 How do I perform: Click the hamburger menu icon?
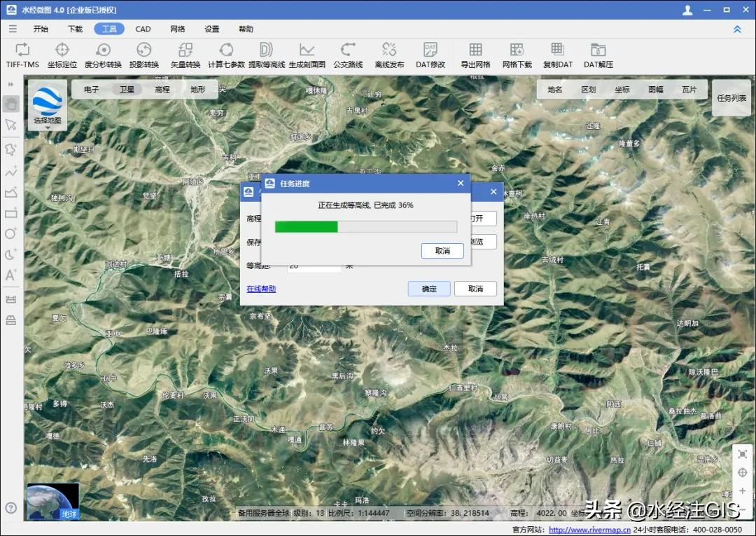(x=13, y=29)
